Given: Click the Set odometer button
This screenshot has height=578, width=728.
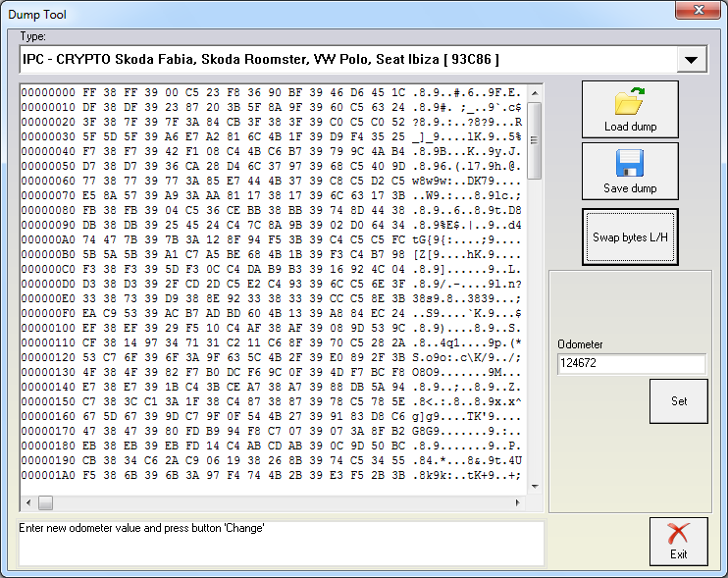Looking at the screenshot, I should [x=678, y=401].
